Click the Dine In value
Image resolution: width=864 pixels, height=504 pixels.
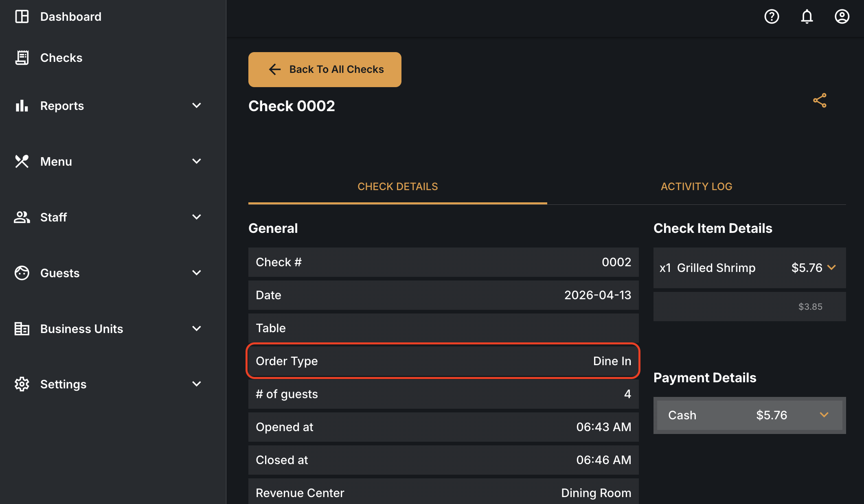tap(612, 361)
